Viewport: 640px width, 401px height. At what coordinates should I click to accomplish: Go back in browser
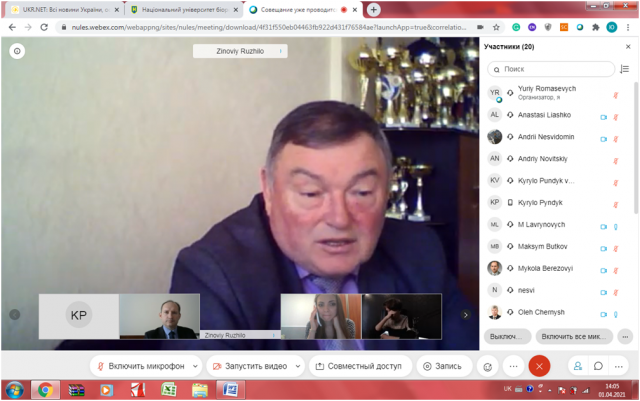tap(12, 27)
